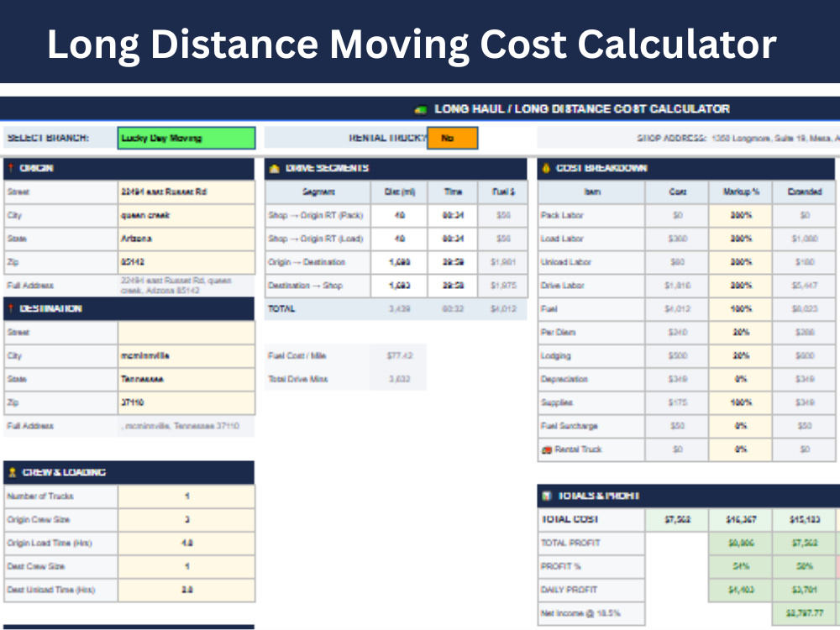840x630 pixels.
Task: Click the Markup % column header
Action: tap(740, 192)
